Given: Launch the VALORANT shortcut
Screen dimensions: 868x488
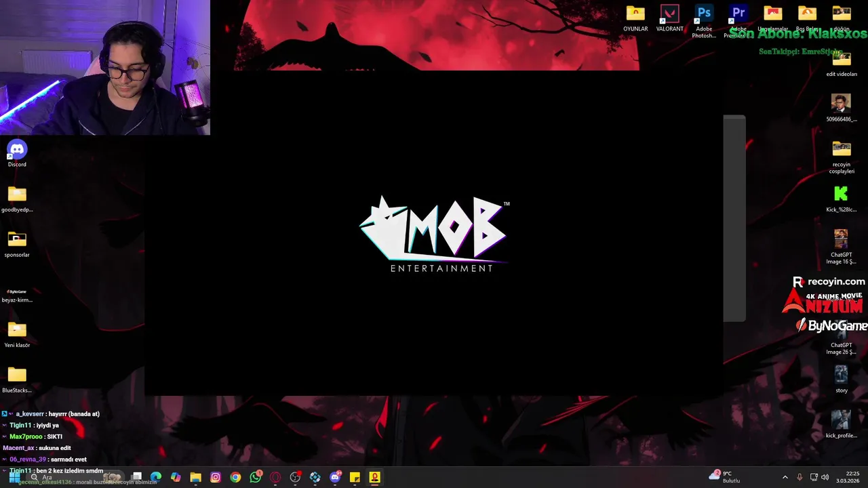Looking at the screenshot, I should (669, 18).
